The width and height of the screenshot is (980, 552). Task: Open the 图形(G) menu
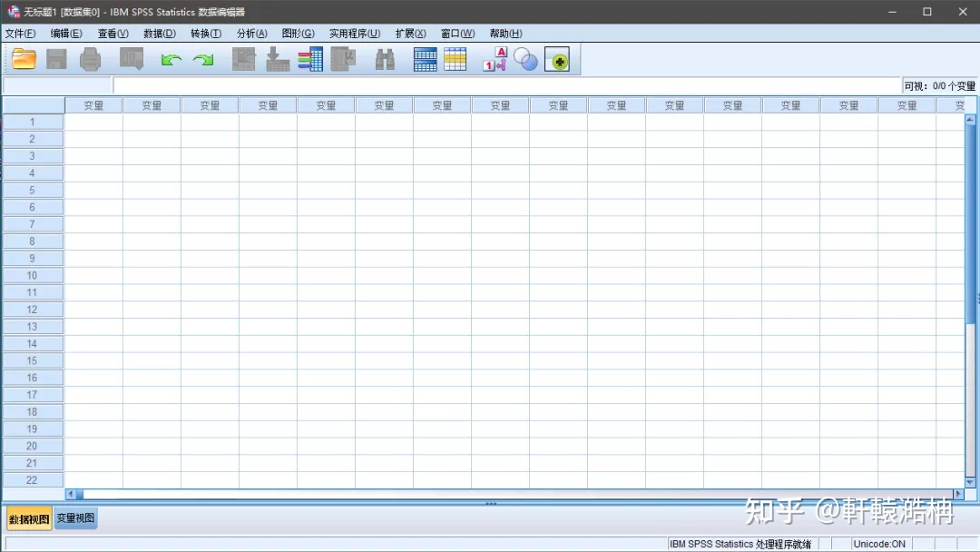[297, 33]
